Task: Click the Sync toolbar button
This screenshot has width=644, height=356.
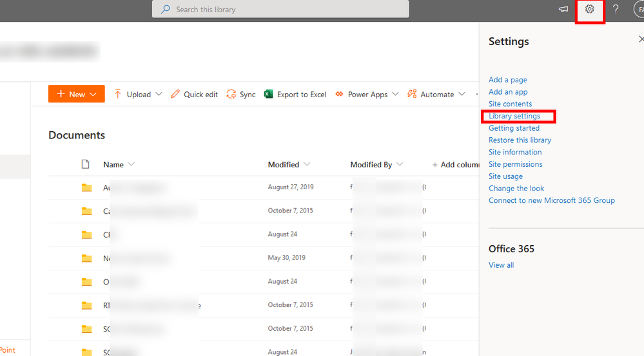Action: (x=241, y=95)
